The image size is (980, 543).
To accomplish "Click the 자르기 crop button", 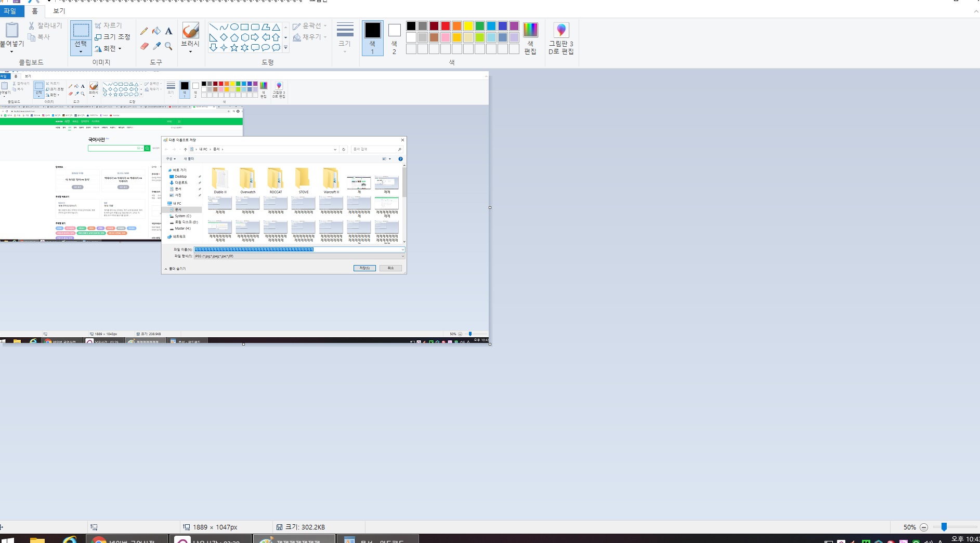I will 108,25.
